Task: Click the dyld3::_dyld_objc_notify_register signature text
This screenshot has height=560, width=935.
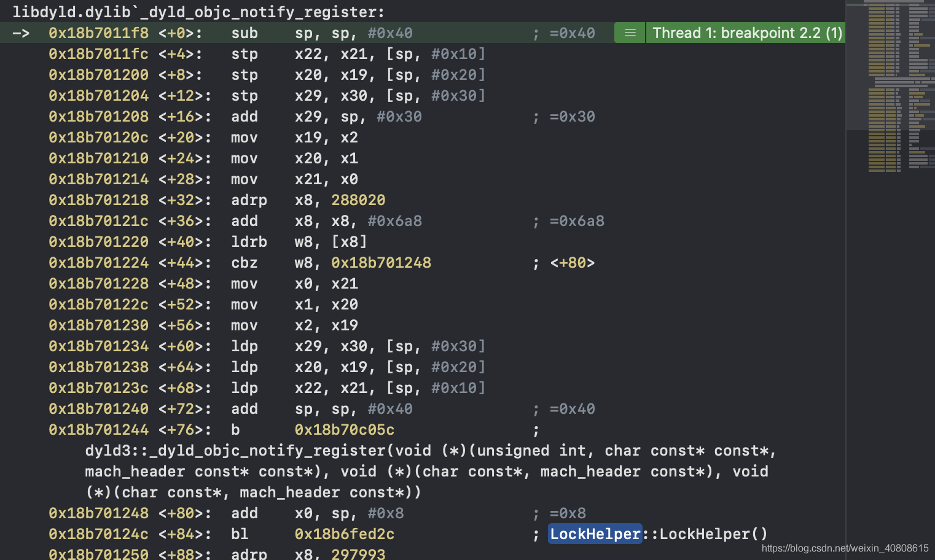Action: [431, 472]
